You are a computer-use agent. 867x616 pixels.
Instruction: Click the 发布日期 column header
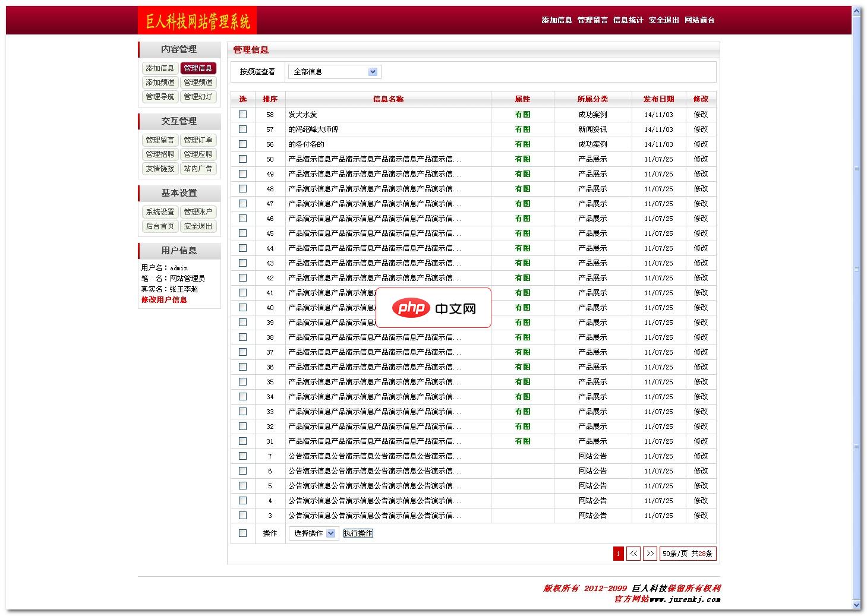point(658,99)
